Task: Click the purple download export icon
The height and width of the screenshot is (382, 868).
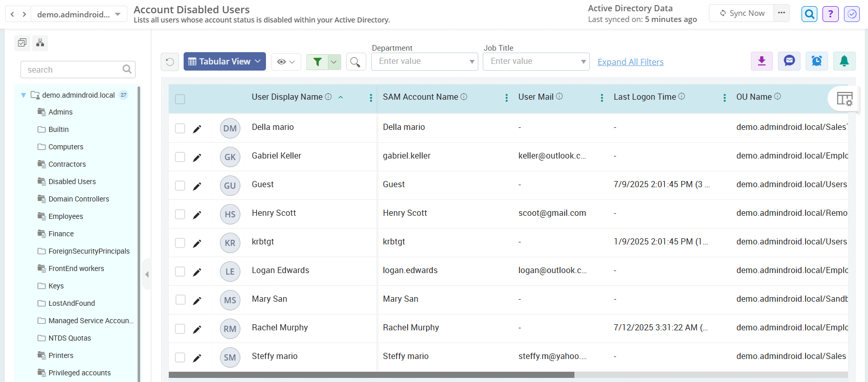Action: pos(762,61)
